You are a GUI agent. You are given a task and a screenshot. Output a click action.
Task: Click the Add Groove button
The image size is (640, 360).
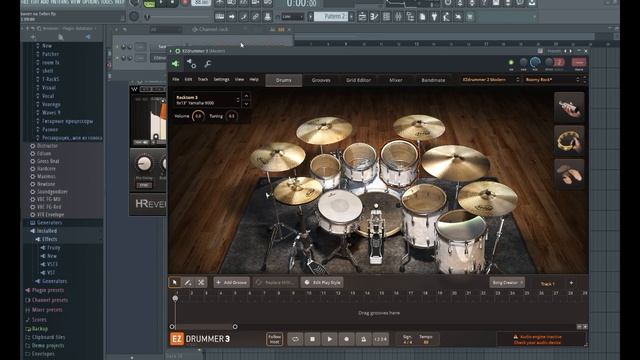[231, 282]
